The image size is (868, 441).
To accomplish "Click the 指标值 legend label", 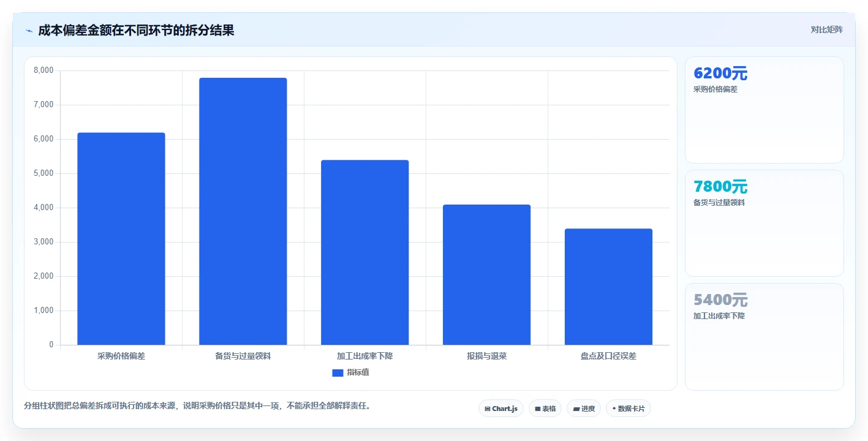I will point(358,372).
